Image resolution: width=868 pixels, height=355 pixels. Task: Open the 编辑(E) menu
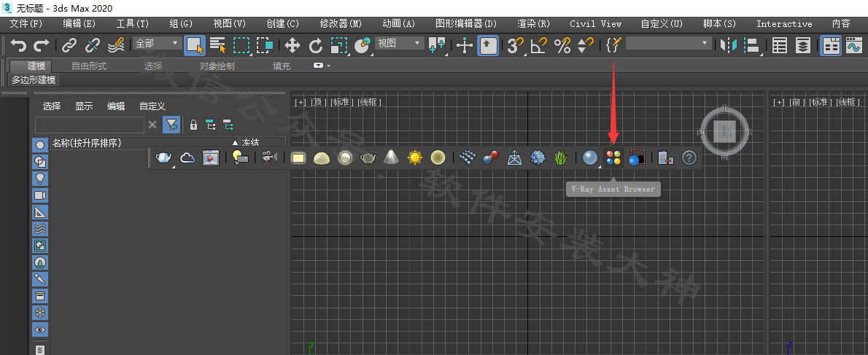80,24
